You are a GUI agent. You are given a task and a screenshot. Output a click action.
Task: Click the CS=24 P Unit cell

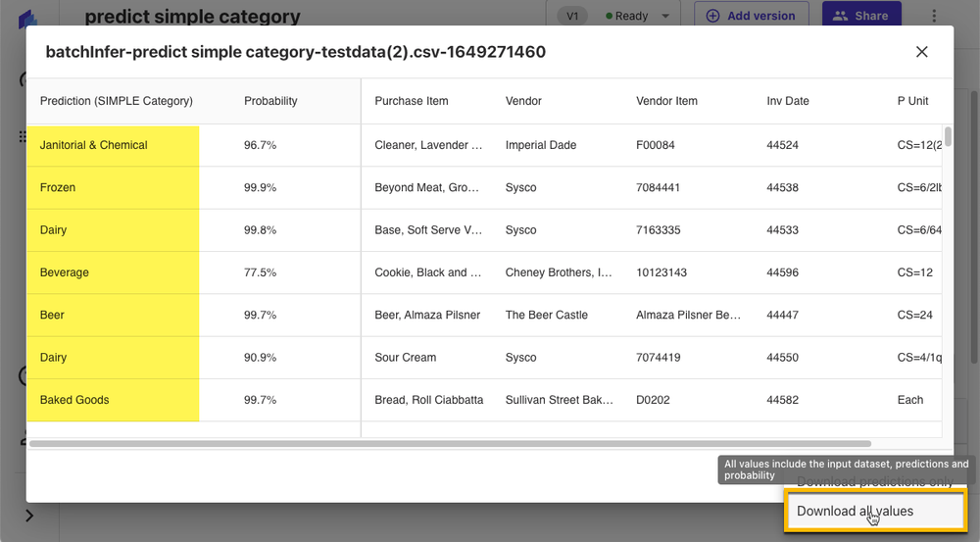pyautogui.click(x=914, y=315)
